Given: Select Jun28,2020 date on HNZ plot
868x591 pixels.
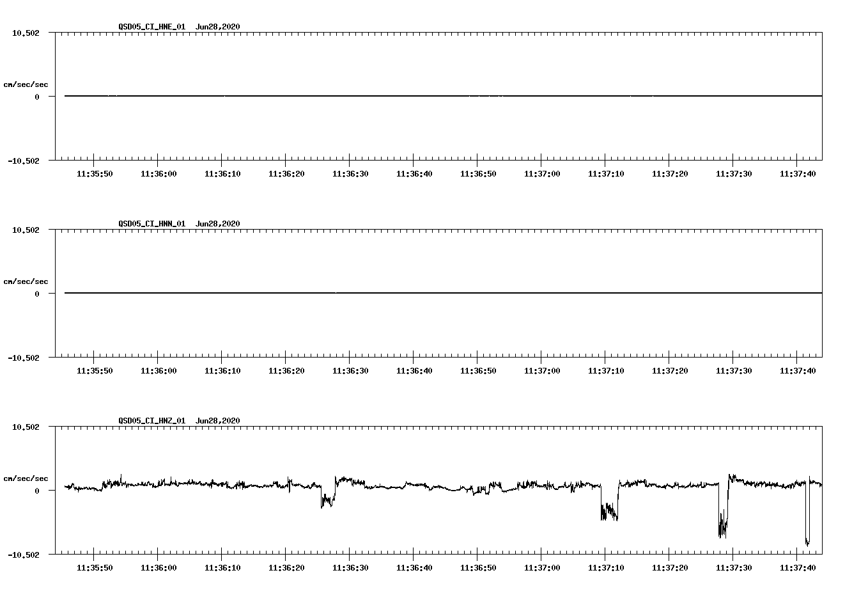Looking at the screenshot, I should point(218,421).
